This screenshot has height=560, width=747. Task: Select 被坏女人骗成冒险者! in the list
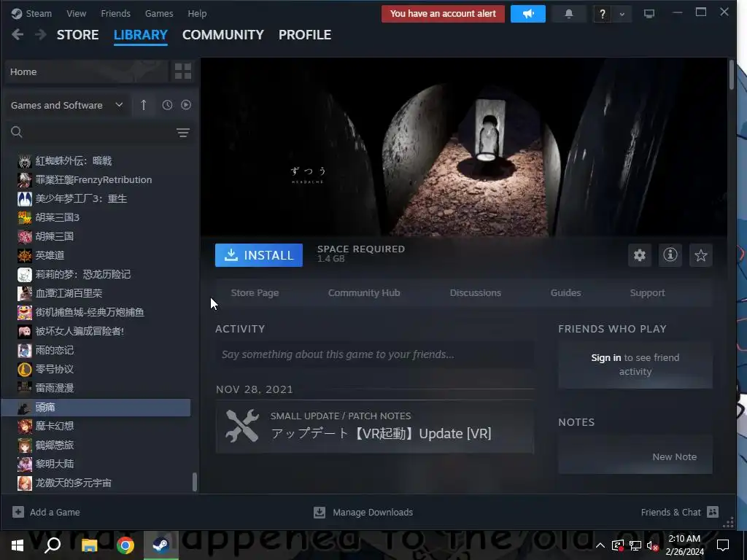click(96, 331)
